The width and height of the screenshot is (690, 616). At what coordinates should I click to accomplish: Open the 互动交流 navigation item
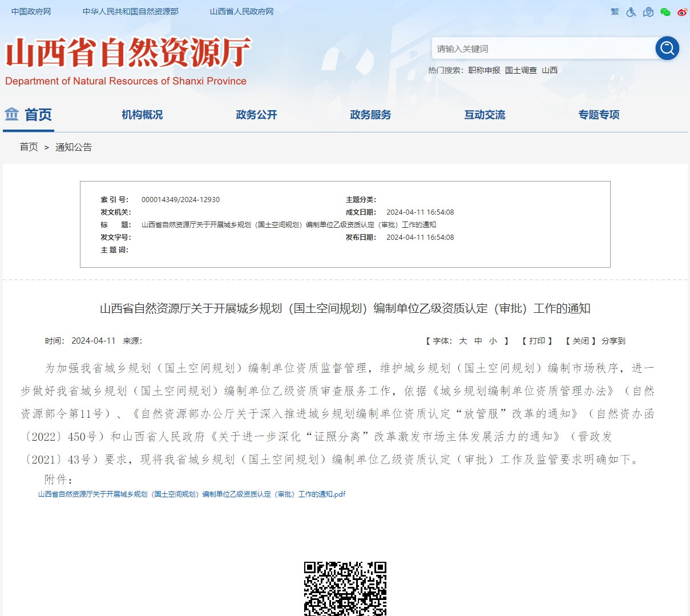point(485,115)
